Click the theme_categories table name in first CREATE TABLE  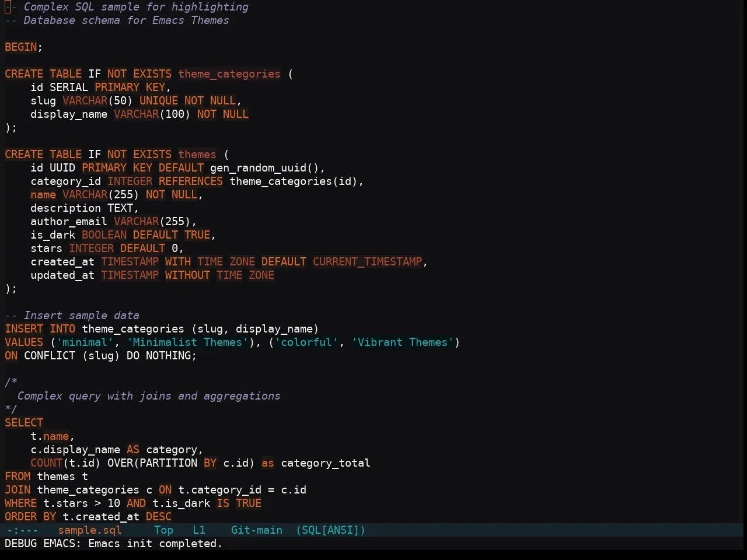click(x=229, y=74)
